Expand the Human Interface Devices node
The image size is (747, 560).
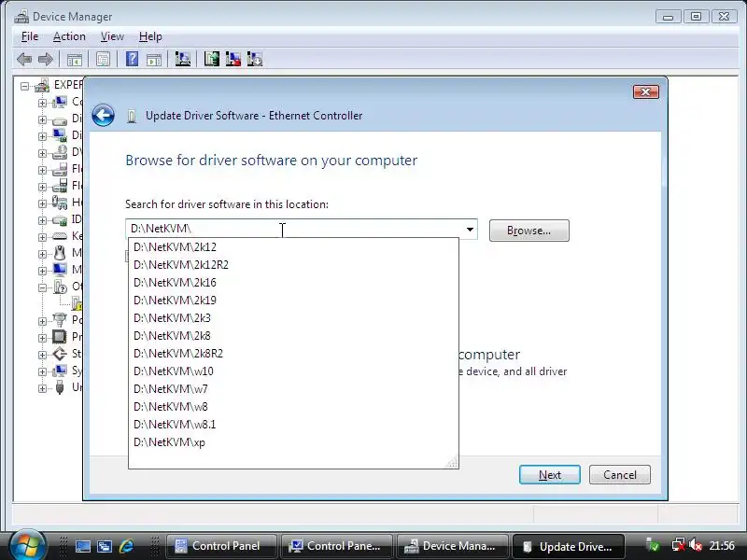pyautogui.click(x=42, y=203)
